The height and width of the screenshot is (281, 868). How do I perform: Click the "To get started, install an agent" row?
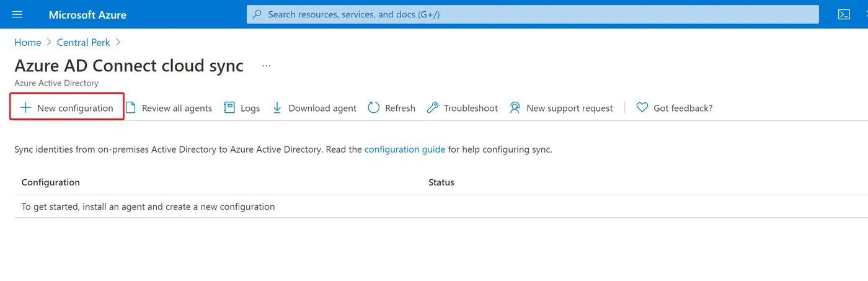tap(441, 207)
